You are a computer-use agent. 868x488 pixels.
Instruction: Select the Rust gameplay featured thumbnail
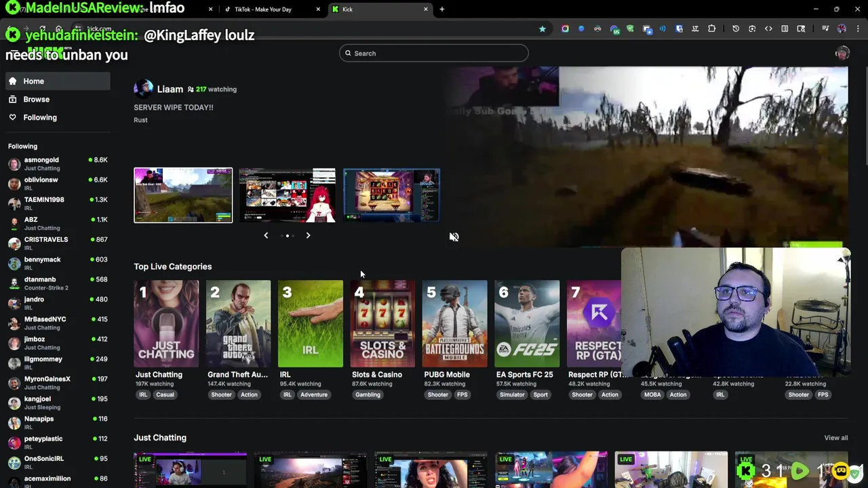coord(183,195)
